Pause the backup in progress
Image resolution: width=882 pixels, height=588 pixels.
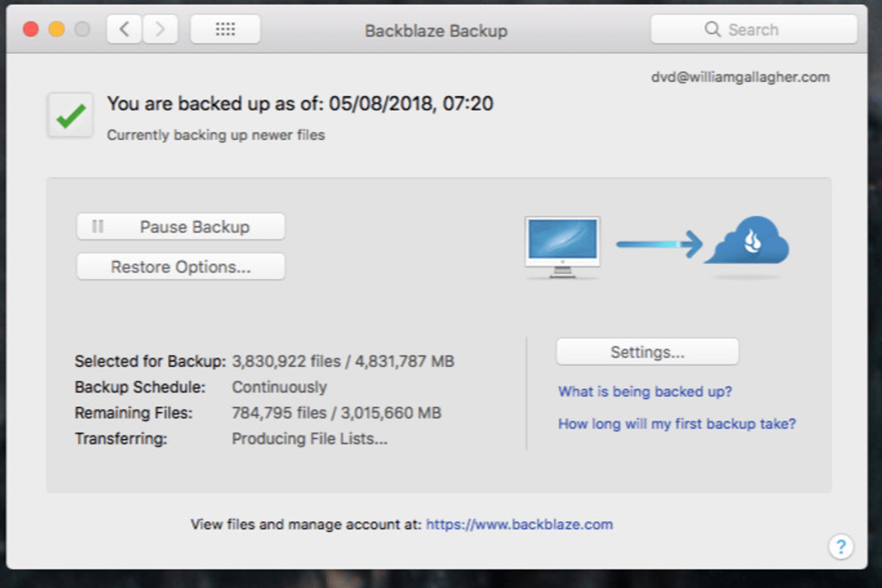[181, 227]
